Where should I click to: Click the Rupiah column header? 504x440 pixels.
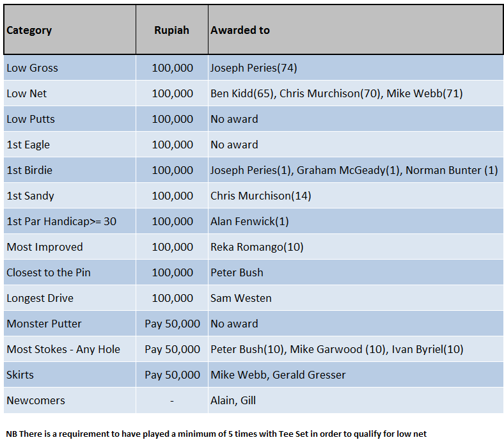171,30
